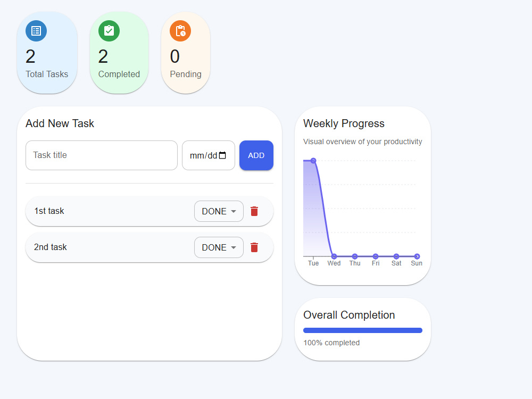Click the Pending count '0'
532x399 pixels.
tap(174, 56)
